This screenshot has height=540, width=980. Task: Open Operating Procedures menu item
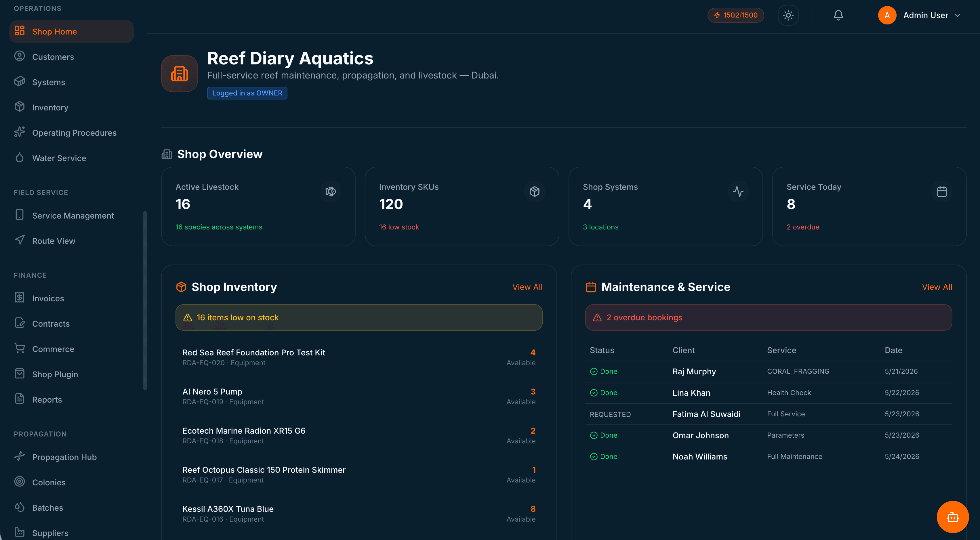(72, 133)
